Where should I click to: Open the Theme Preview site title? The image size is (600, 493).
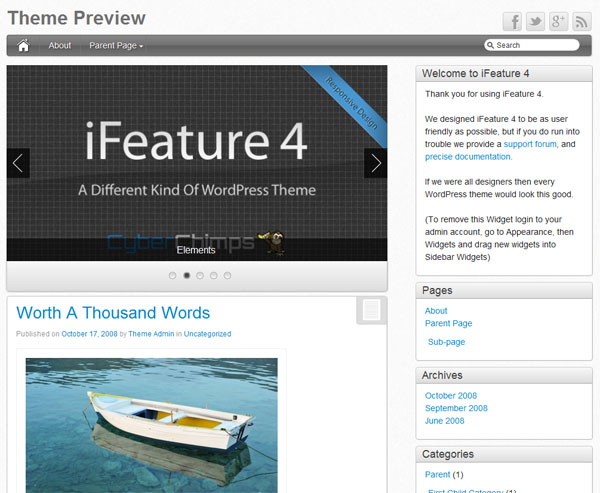(77, 18)
